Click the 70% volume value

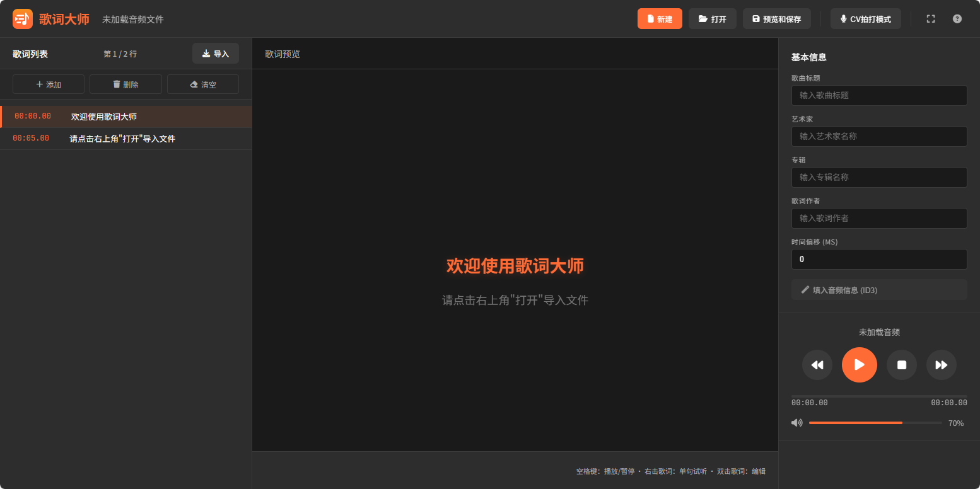pos(956,423)
